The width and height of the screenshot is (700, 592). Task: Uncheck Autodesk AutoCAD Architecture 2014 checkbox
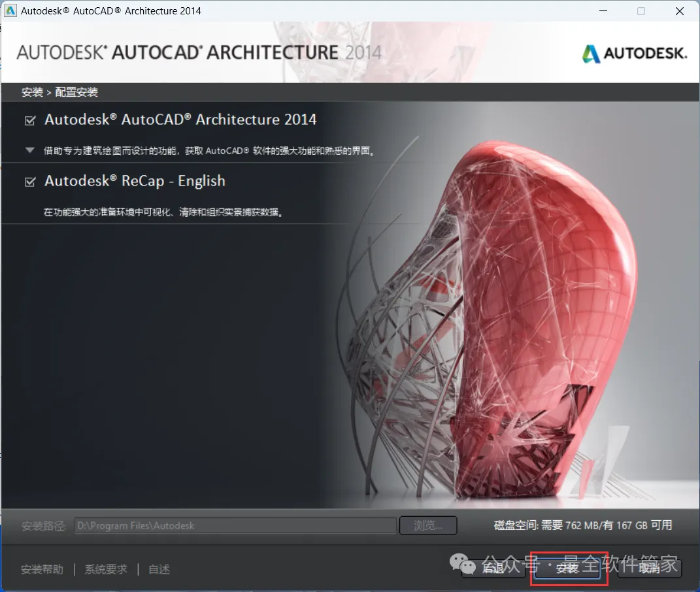[x=30, y=120]
